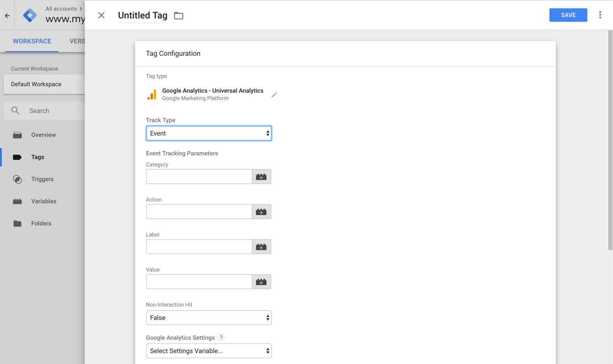Open Variables in the sidebar
Viewport: 613px width, 364px height.
pyautogui.click(x=43, y=201)
